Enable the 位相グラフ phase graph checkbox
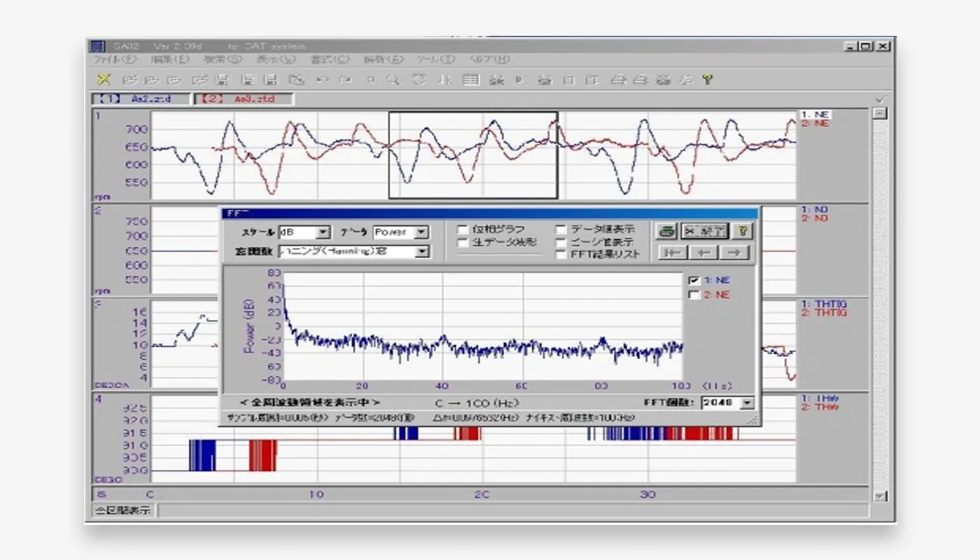The image size is (980, 560). point(462,229)
